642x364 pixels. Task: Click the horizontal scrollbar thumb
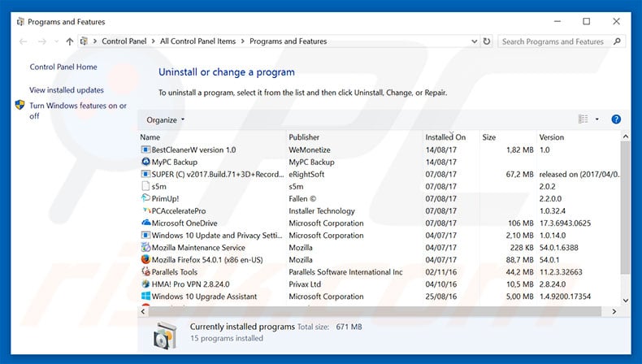tap(375, 311)
